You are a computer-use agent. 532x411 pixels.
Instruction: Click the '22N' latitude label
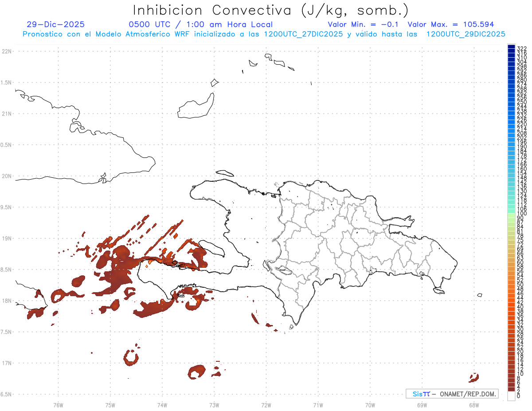point(6,51)
